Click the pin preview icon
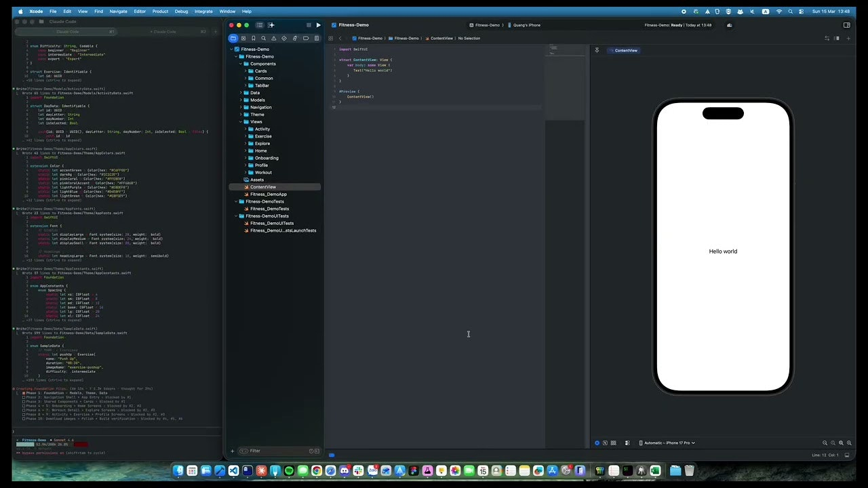Screen dimensions: 868x488 tap(597, 50)
